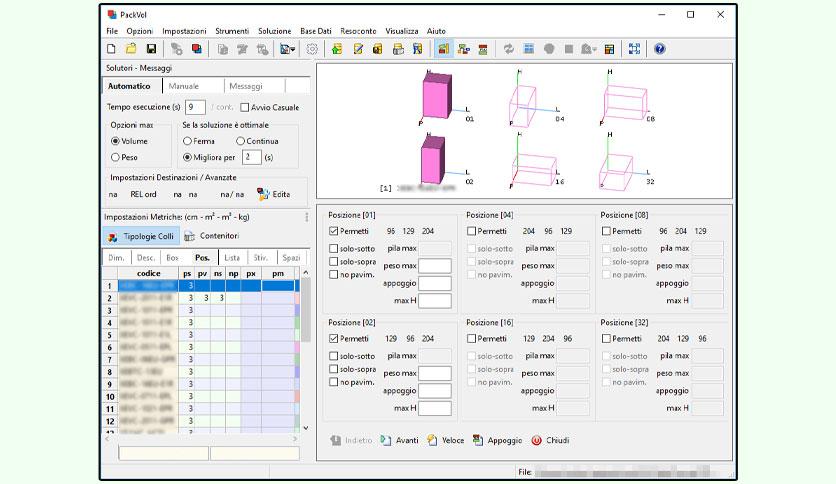Select the Peso radio option
836x484 pixels.
[115, 157]
